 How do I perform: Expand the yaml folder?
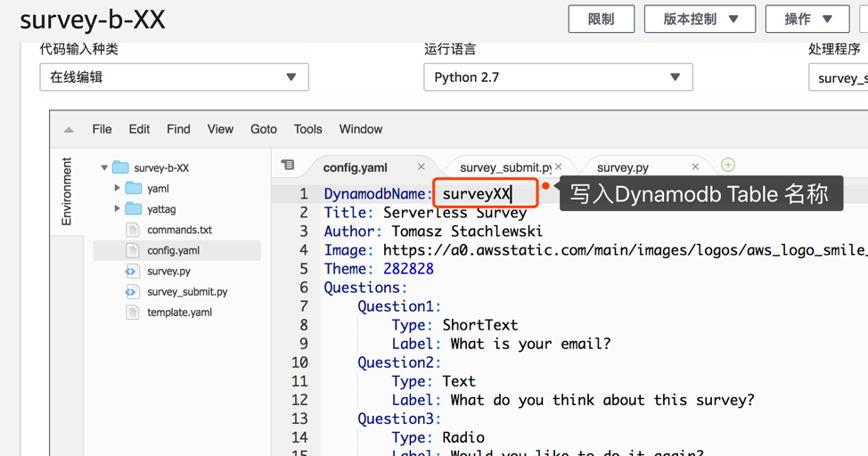click(118, 188)
